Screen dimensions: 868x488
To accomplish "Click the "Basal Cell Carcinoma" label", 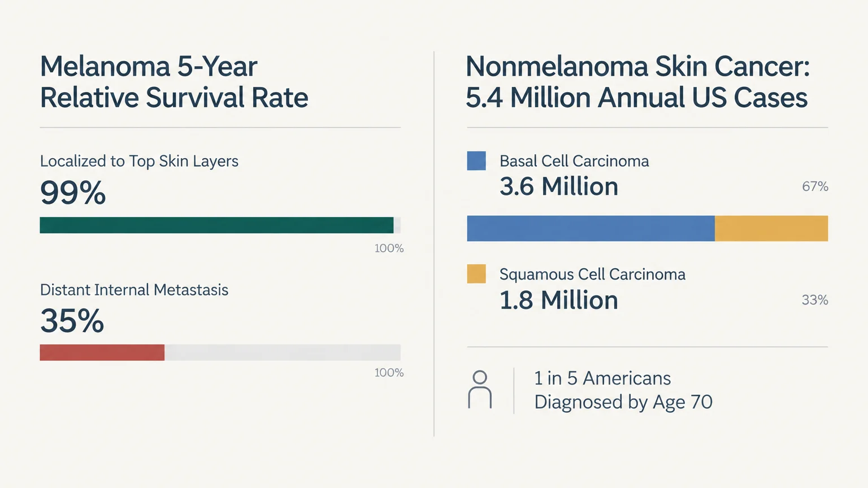I will 574,161.
